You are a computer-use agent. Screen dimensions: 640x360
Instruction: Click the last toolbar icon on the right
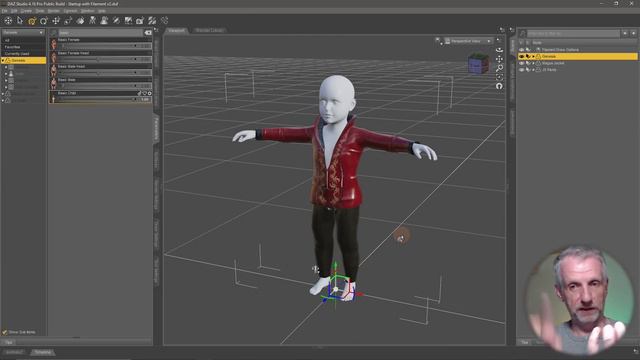164,20
